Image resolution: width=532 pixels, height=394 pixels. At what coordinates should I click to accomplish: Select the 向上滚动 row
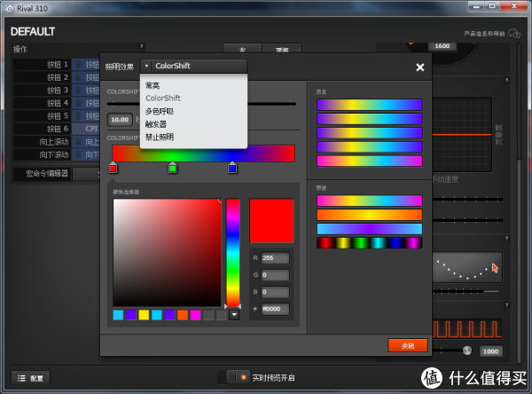(57, 142)
